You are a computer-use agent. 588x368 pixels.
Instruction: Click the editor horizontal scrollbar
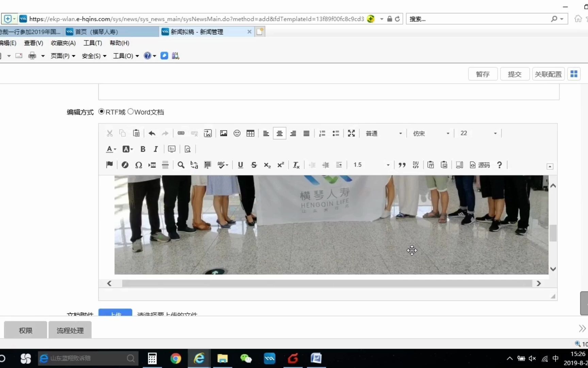[327, 283]
